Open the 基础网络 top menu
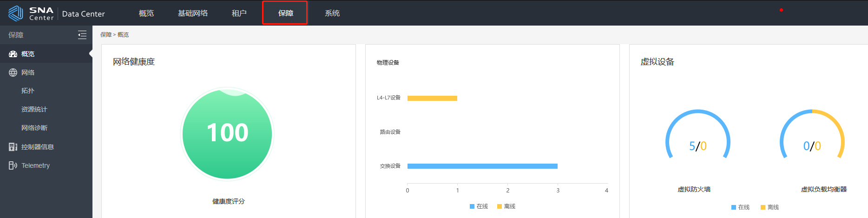 193,13
